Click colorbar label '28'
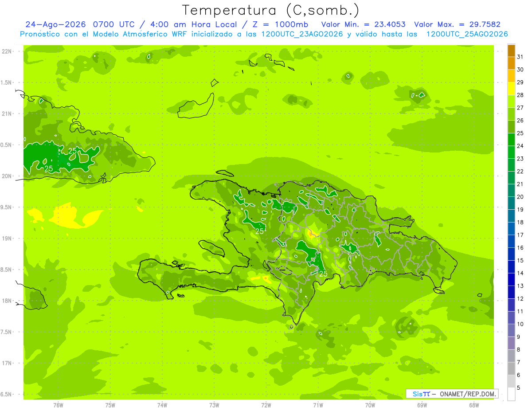532x411 pixels. [x=520, y=95]
